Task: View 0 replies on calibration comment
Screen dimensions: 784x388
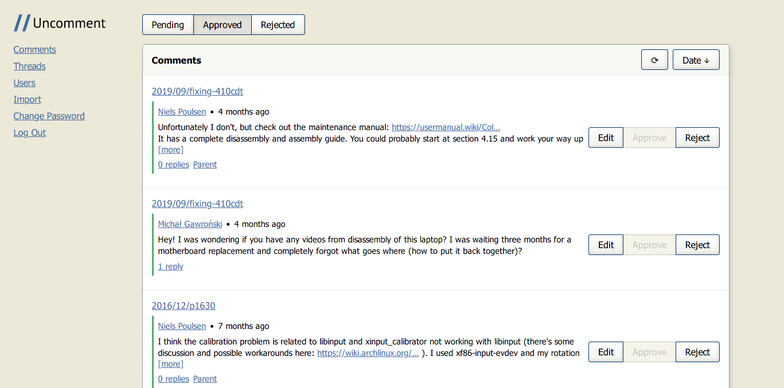Action: coord(174,379)
